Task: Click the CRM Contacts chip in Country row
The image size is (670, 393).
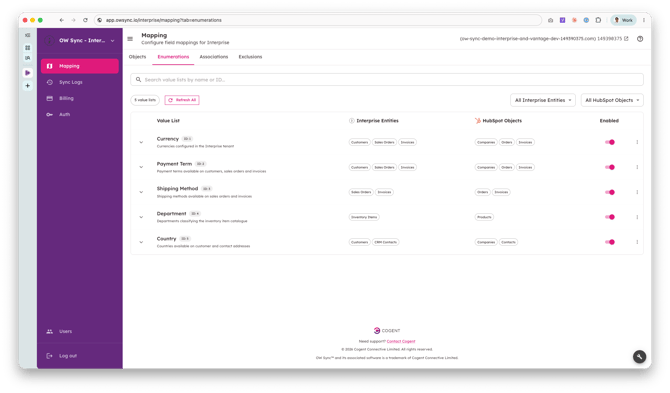Action: [385, 242]
